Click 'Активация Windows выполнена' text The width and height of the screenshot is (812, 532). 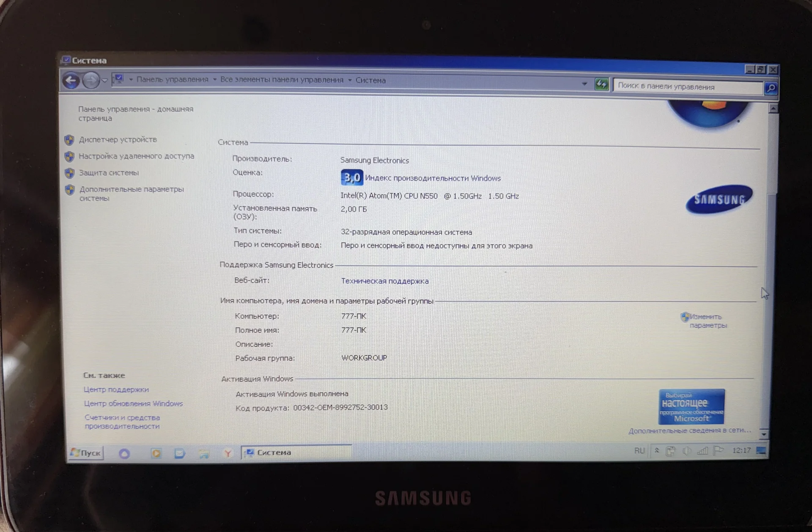tap(292, 394)
